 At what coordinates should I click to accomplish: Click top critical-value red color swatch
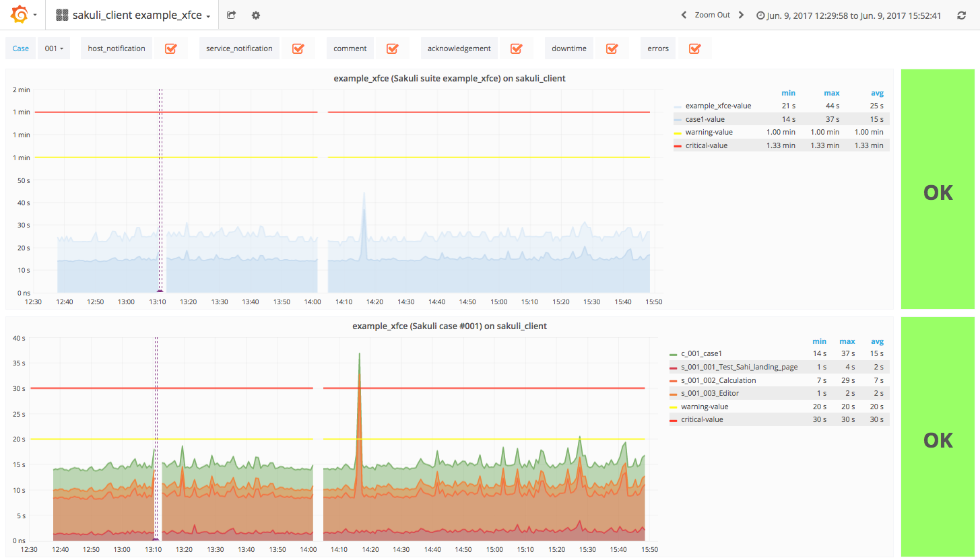(x=677, y=145)
